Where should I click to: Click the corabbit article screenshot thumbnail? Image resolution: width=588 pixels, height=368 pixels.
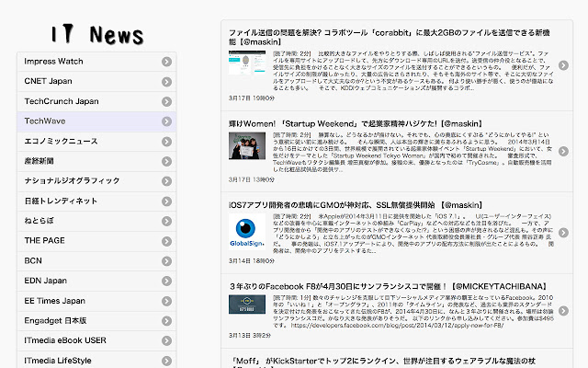247,63
